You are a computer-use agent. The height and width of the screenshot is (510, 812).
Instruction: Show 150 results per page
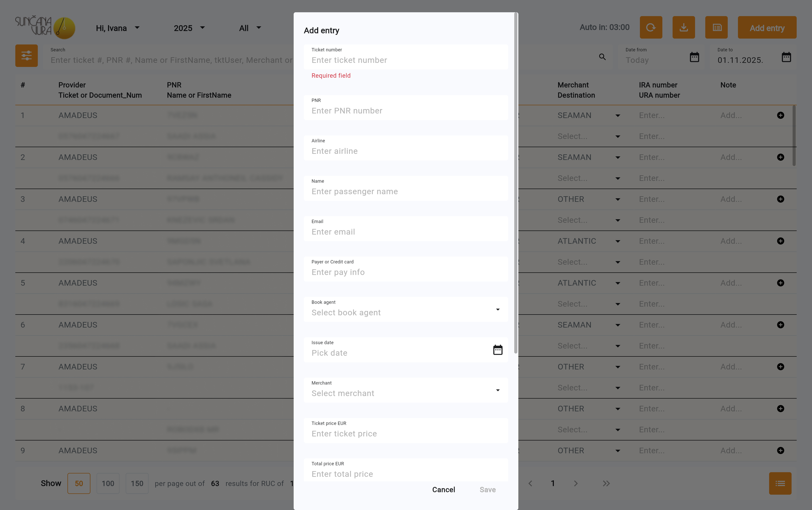[x=137, y=483]
